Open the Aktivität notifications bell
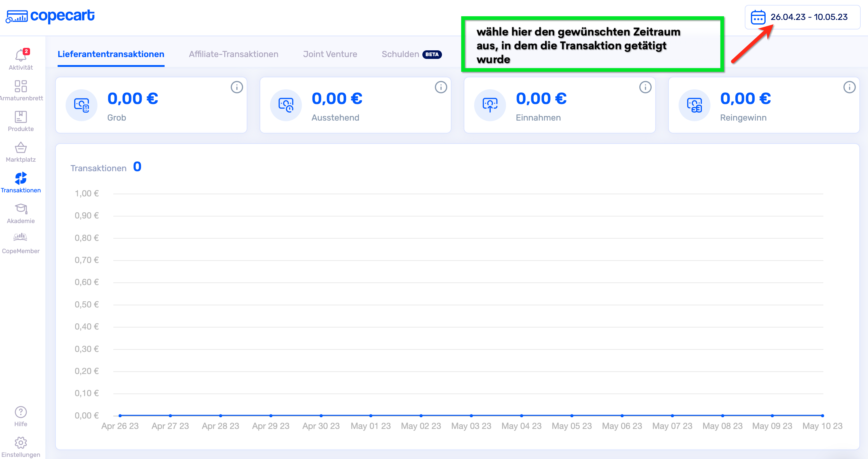The image size is (868, 459). tap(21, 56)
